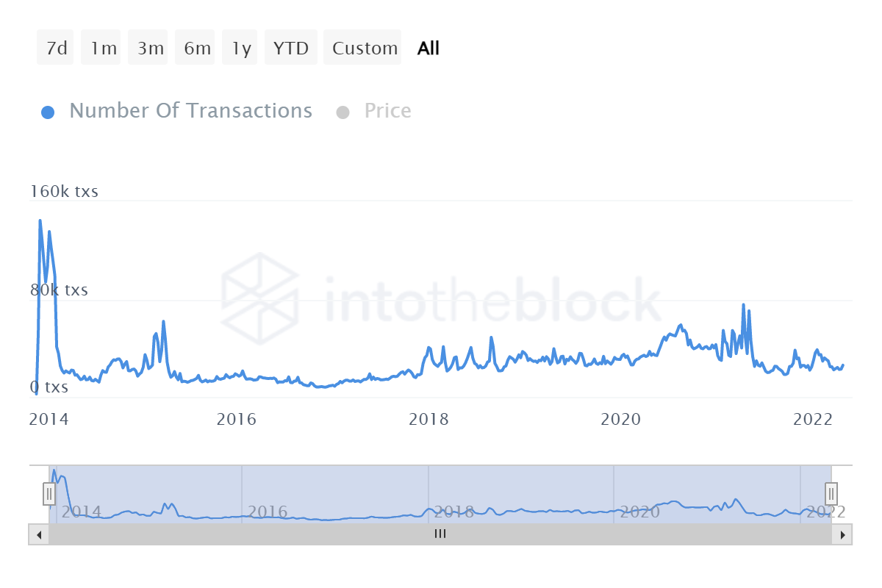The image size is (882, 588).
Task: Click the 2018 label in navigator
Action: pos(454,512)
